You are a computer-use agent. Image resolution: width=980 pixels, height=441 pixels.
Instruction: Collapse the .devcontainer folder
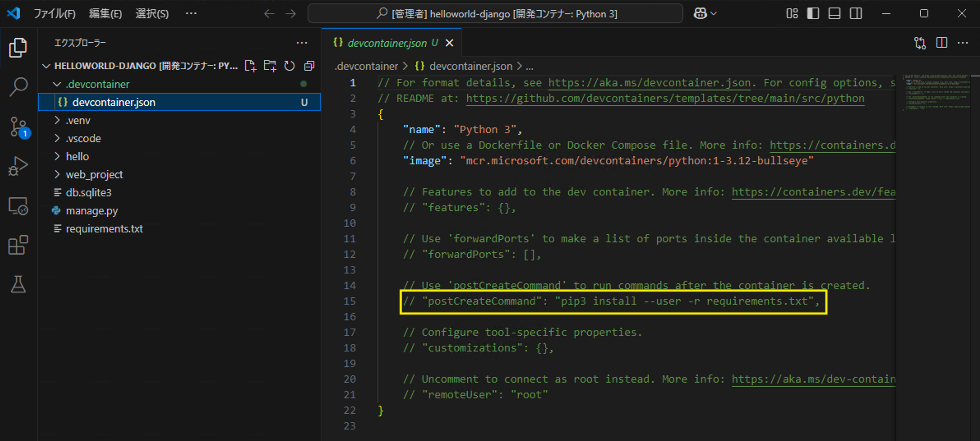click(97, 84)
